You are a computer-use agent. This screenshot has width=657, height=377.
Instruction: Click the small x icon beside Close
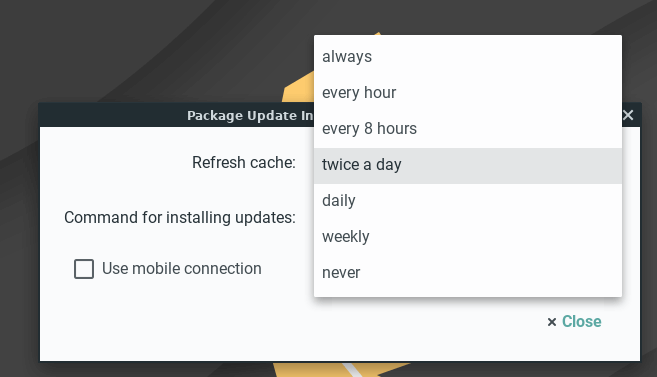click(x=552, y=322)
